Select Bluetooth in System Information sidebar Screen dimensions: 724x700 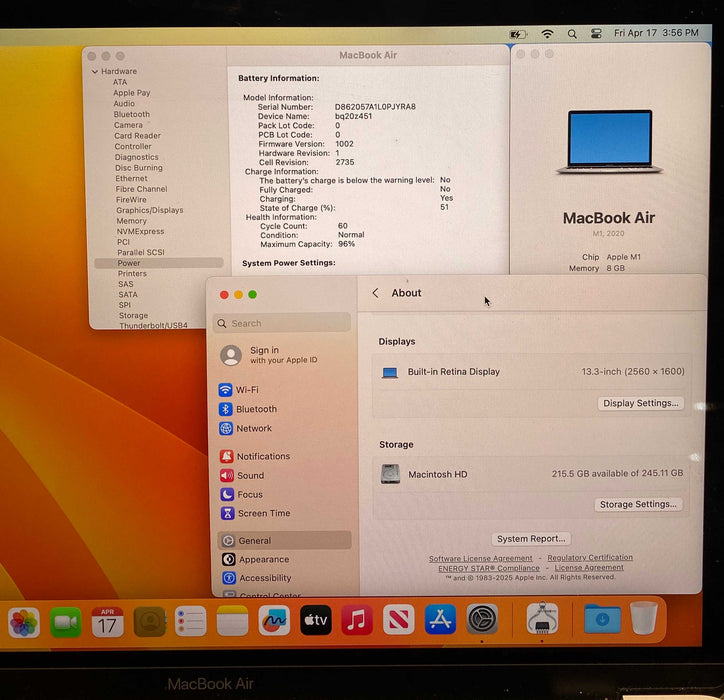click(132, 114)
